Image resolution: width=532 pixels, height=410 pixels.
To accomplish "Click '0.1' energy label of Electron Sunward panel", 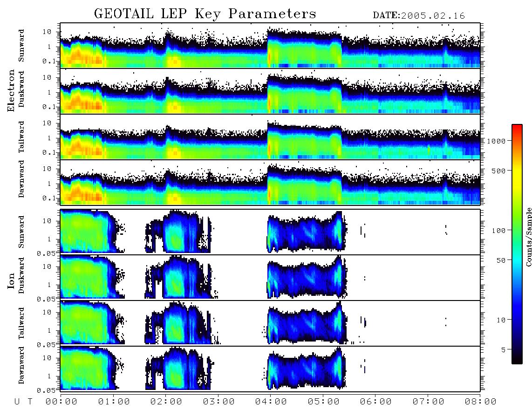I will [x=48, y=61].
